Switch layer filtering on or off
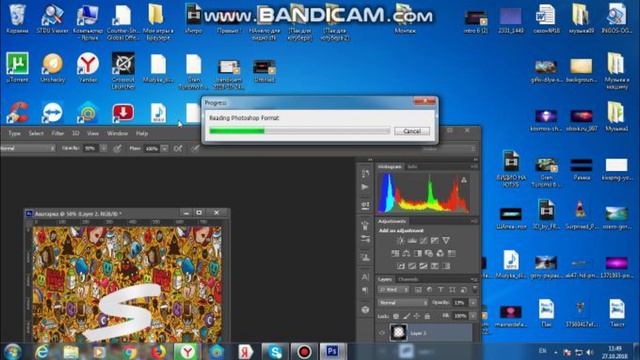Screen dimensions: 640x360 (x=475, y=289)
